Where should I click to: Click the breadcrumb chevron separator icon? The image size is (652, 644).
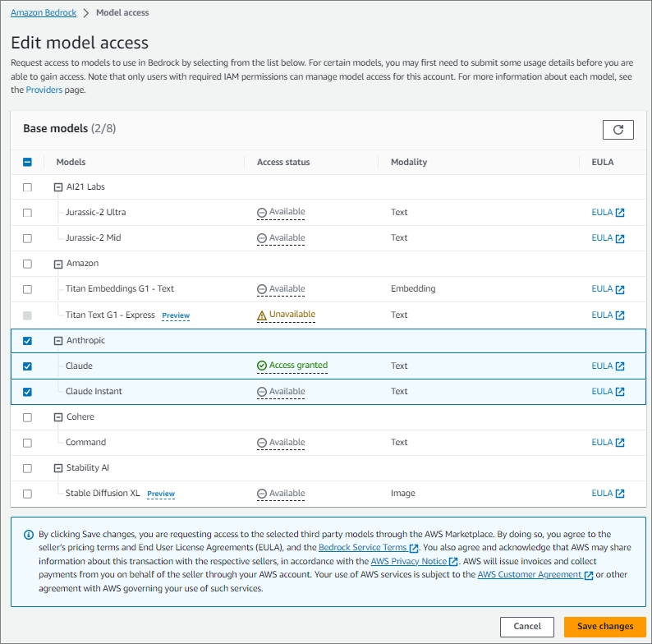click(86, 13)
